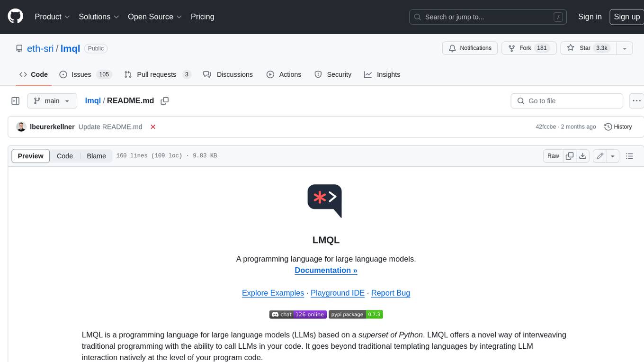The width and height of the screenshot is (644, 362).
Task: Expand the Solutions menu
Action: [99, 17]
